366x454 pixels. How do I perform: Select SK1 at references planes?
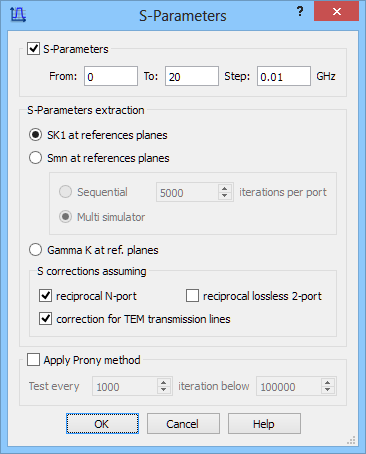(35, 135)
